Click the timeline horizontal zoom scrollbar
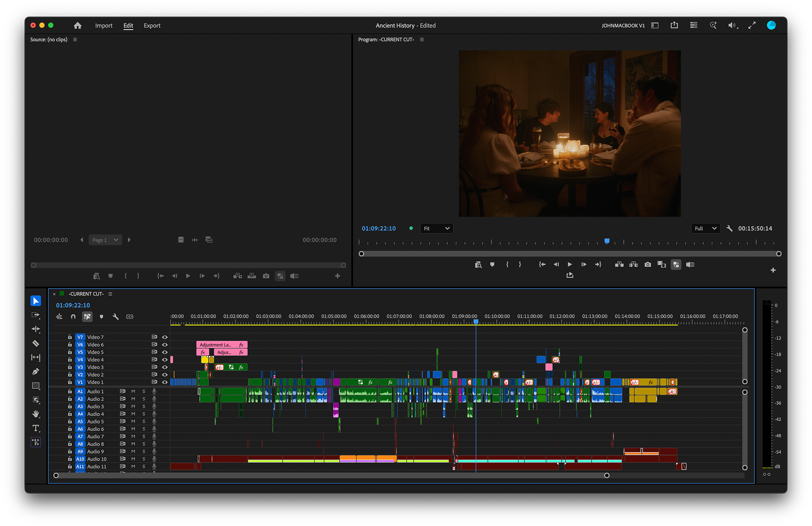Viewport: 812px width, 526px height. point(331,476)
